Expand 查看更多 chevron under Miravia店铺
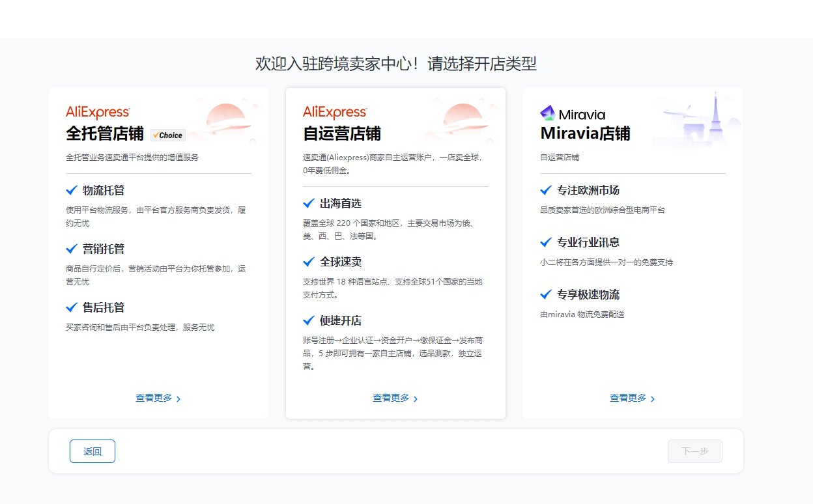This screenshot has width=813, height=504. 653,399
